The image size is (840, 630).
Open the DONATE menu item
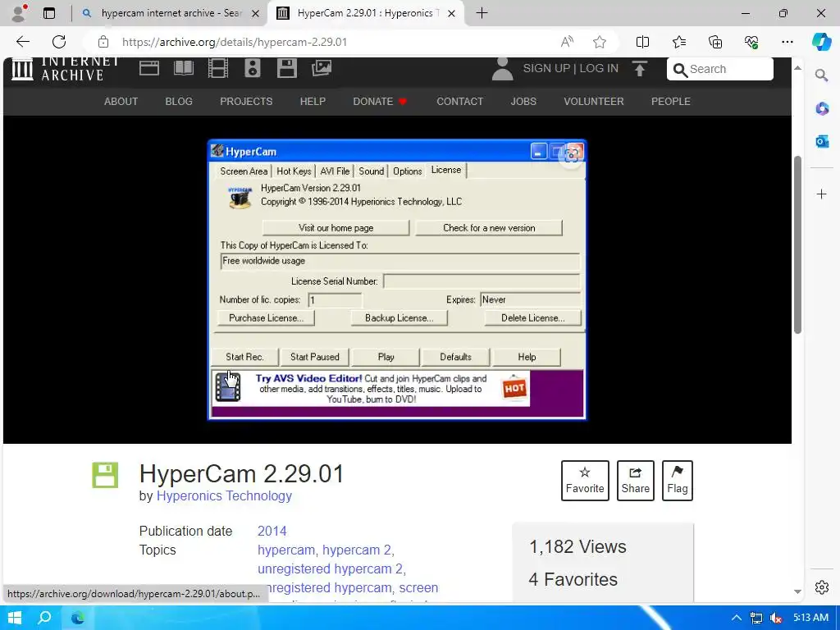coord(380,101)
